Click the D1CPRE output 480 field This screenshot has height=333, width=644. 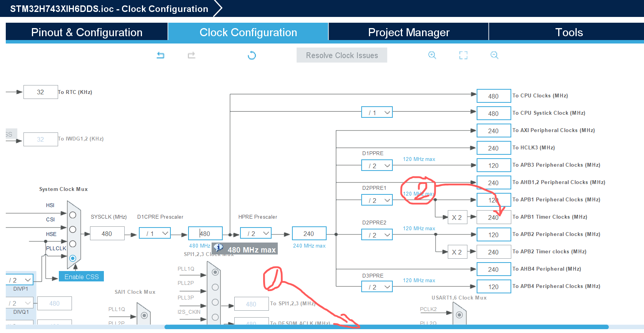[205, 234]
